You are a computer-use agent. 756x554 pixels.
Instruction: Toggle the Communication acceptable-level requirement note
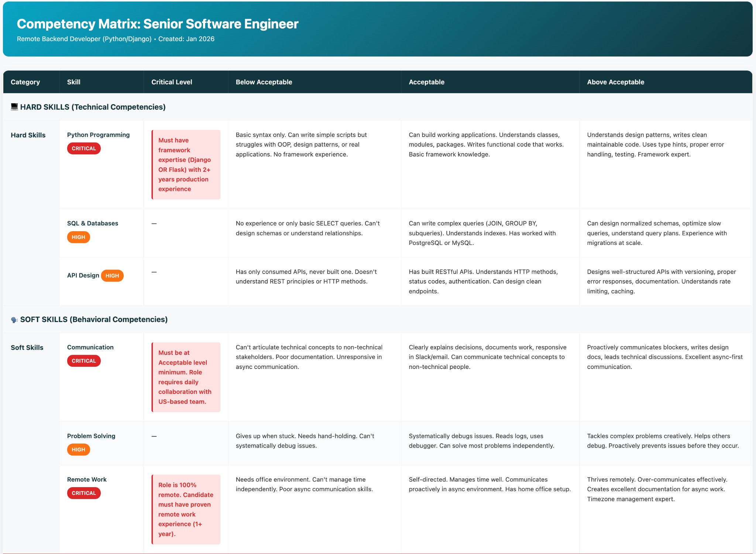coord(186,377)
